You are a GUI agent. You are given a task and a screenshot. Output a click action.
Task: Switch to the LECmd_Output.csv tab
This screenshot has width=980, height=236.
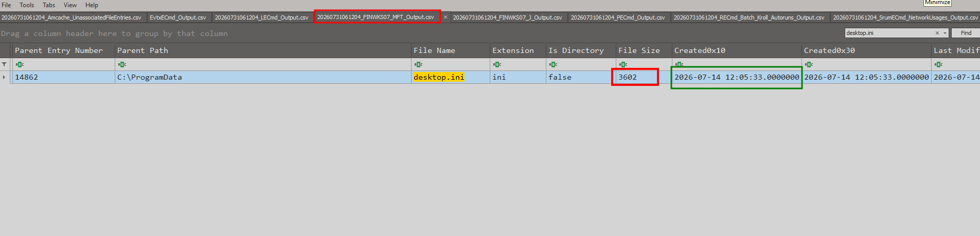pyautogui.click(x=262, y=17)
